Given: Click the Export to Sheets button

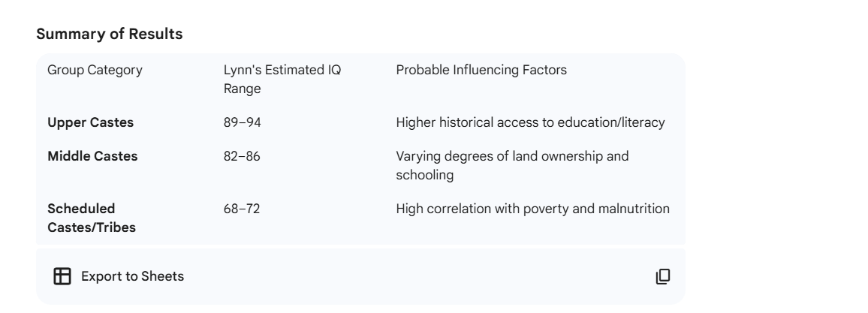Looking at the screenshot, I should (119, 276).
